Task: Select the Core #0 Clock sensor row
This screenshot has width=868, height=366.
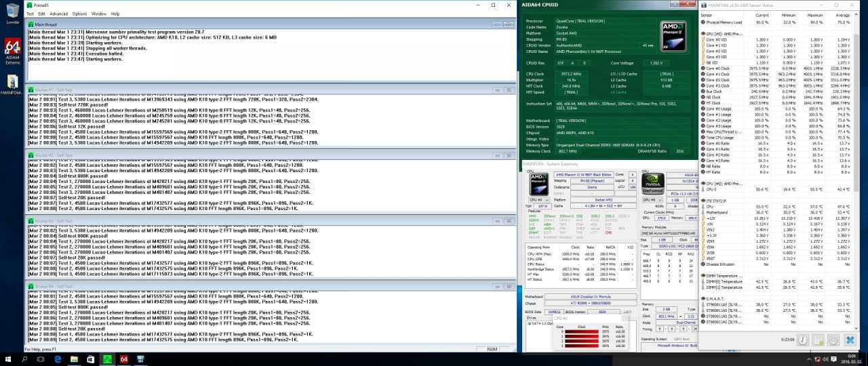Action: pyautogui.click(x=777, y=68)
